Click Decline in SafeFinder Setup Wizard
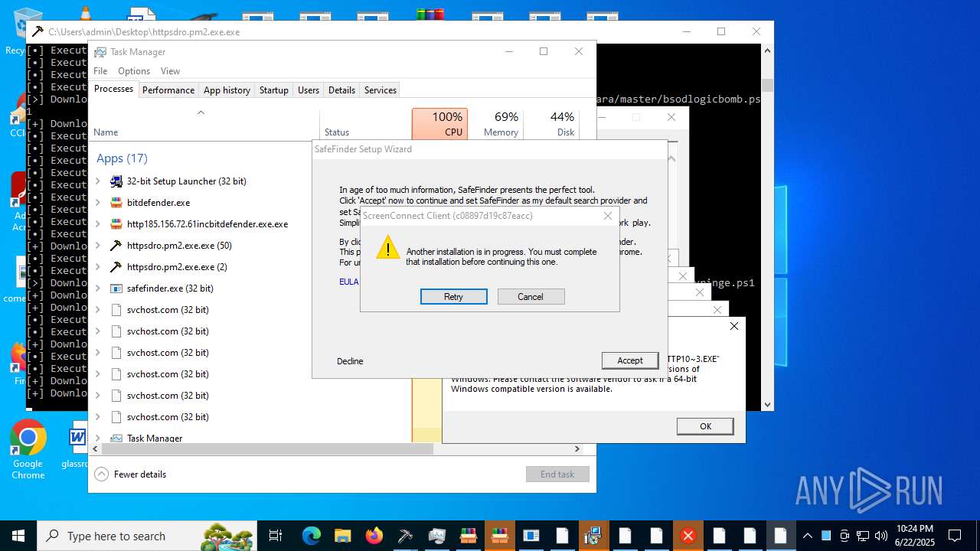 click(x=350, y=361)
